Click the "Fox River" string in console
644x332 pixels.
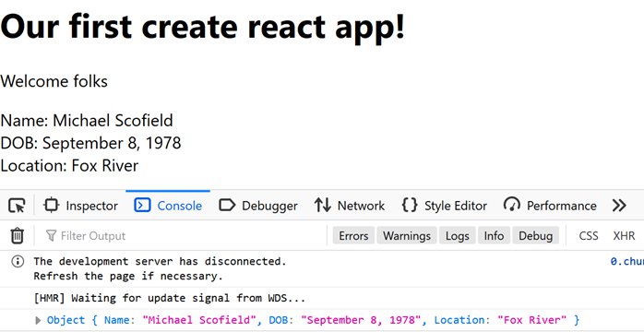531,320
